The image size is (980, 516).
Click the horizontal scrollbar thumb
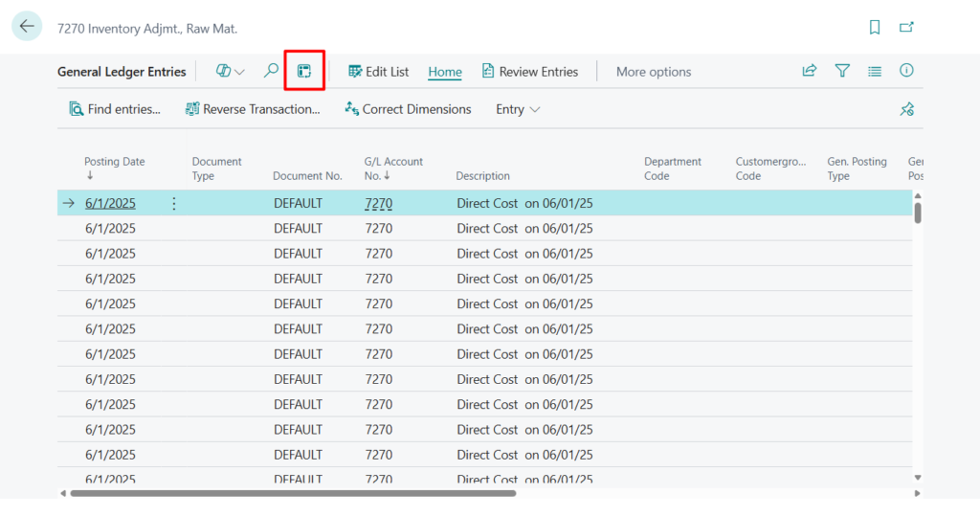click(x=292, y=493)
